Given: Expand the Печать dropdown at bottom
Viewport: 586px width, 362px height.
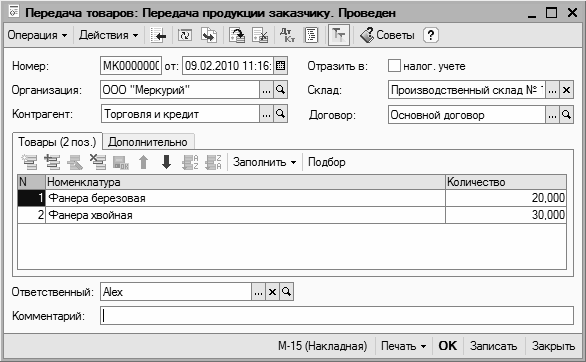Looking at the screenshot, I should coord(403,346).
